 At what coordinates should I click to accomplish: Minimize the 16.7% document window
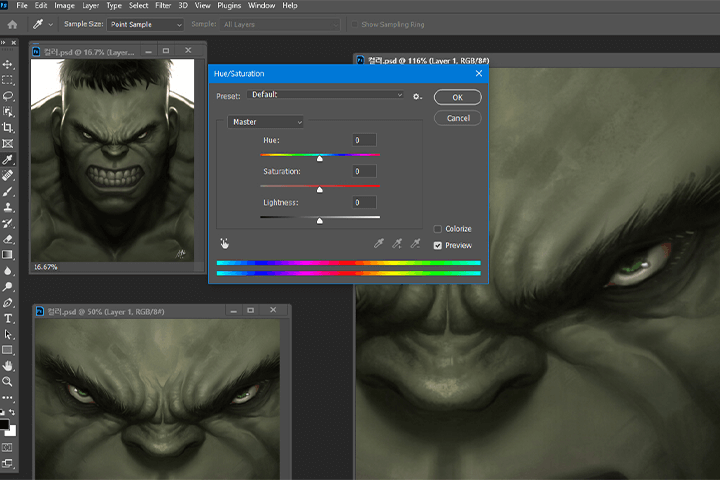point(148,51)
